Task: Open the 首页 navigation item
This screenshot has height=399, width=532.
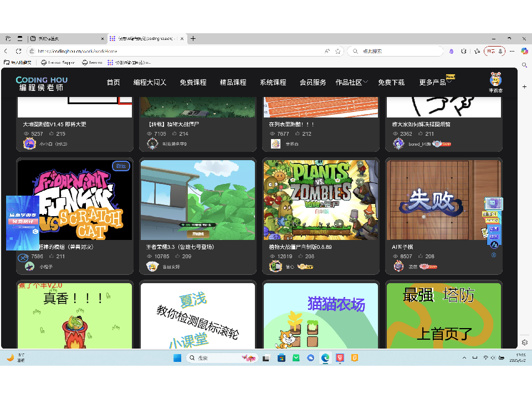Action: [x=113, y=83]
